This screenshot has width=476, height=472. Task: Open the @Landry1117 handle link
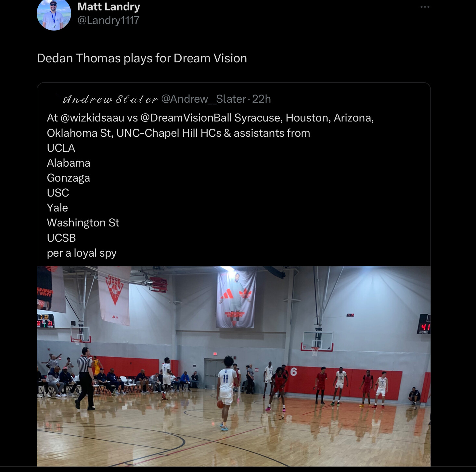pyautogui.click(x=108, y=20)
